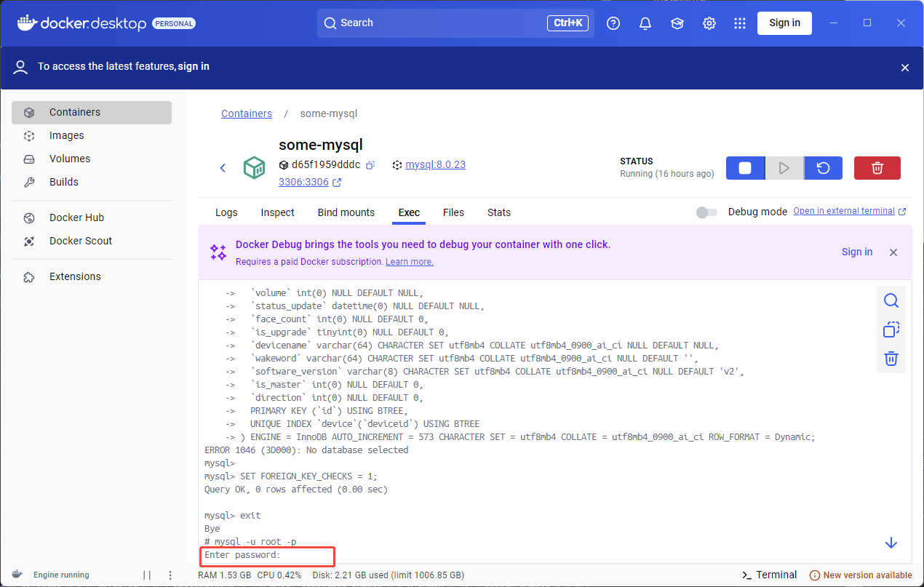The image size is (924, 587).
Task: Switch to the Bind mounts tab
Action: pos(346,213)
